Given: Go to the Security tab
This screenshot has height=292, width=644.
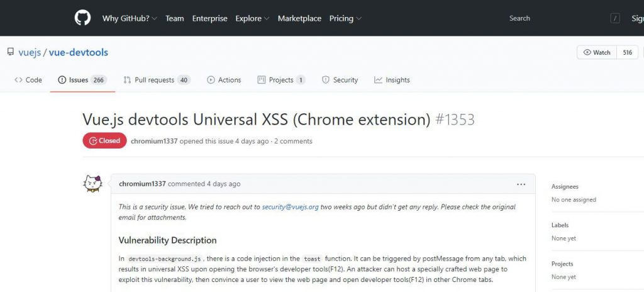Looking at the screenshot, I should (x=340, y=80).
